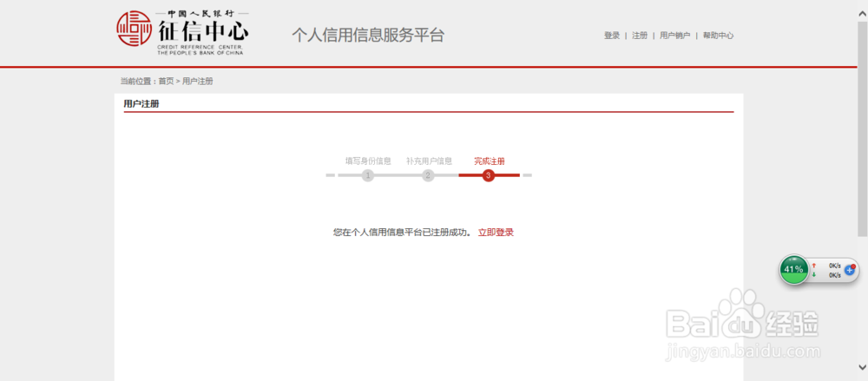
Task: Select step 1 circle in progress bar
Action: coord(368,175)
